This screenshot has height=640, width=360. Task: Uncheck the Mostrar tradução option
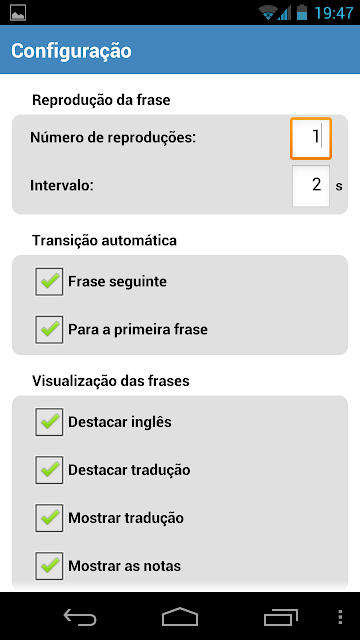point(49,518)
